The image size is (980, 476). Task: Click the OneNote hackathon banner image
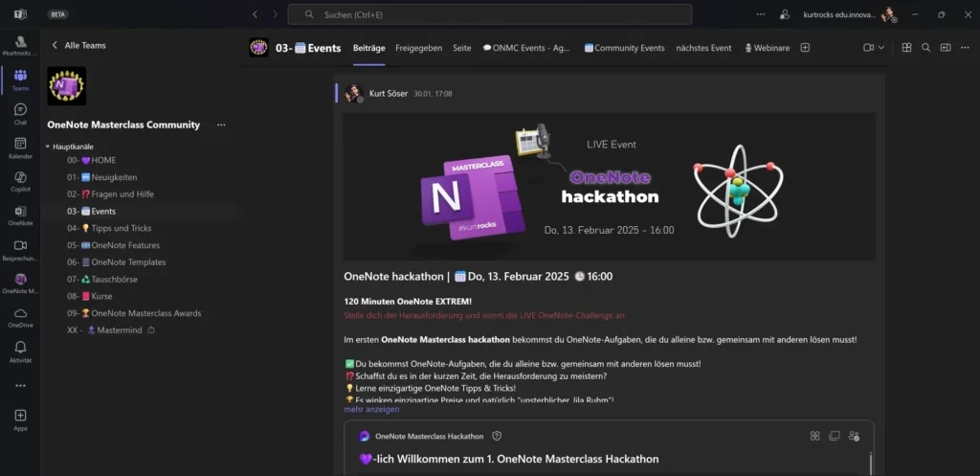609,187
